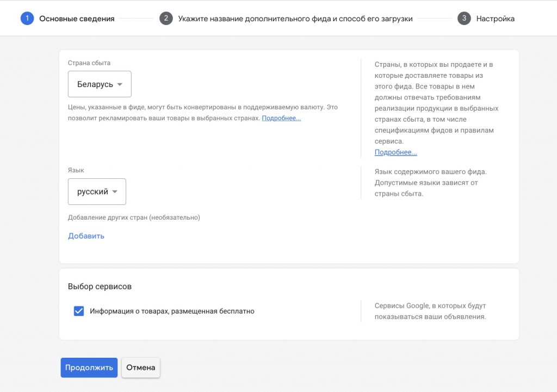Click the Продолжить button
This screenshot has height=392, width=557.
(89, 368)
